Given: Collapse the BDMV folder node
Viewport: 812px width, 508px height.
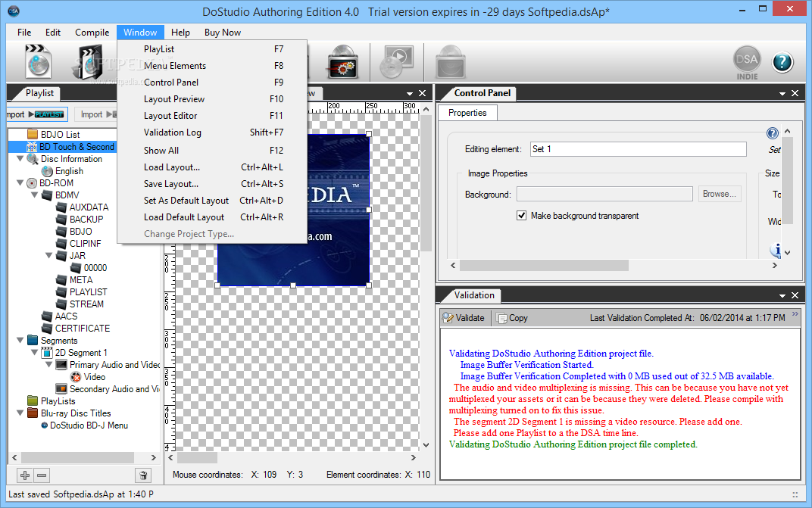Looking at the screenshot, I should [34, 195].
